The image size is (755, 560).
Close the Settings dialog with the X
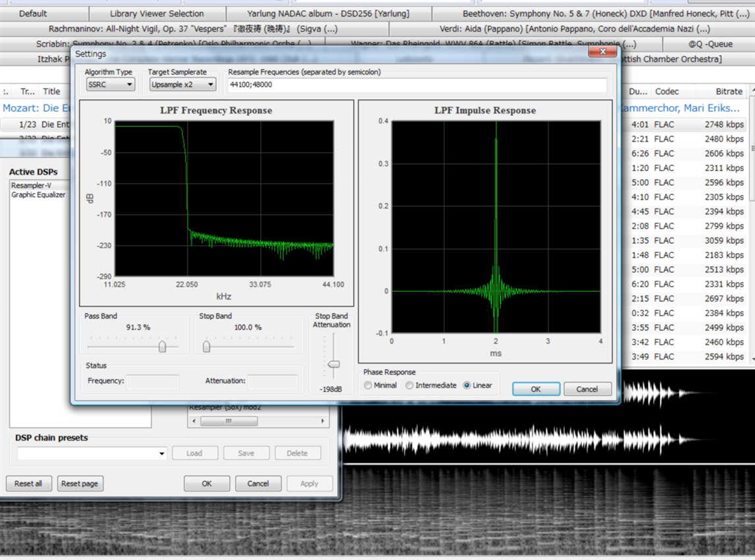[x=602, y=53]
